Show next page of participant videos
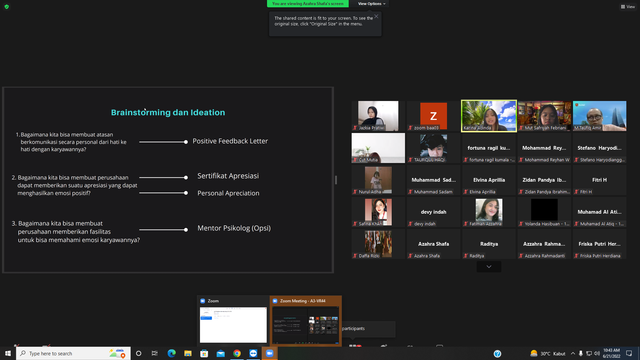The height and width of the screenshot is (360, 640). [x=489, y=267]
